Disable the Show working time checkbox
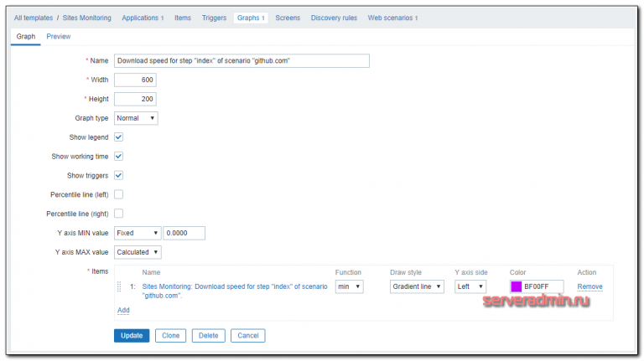 [119, 157]
